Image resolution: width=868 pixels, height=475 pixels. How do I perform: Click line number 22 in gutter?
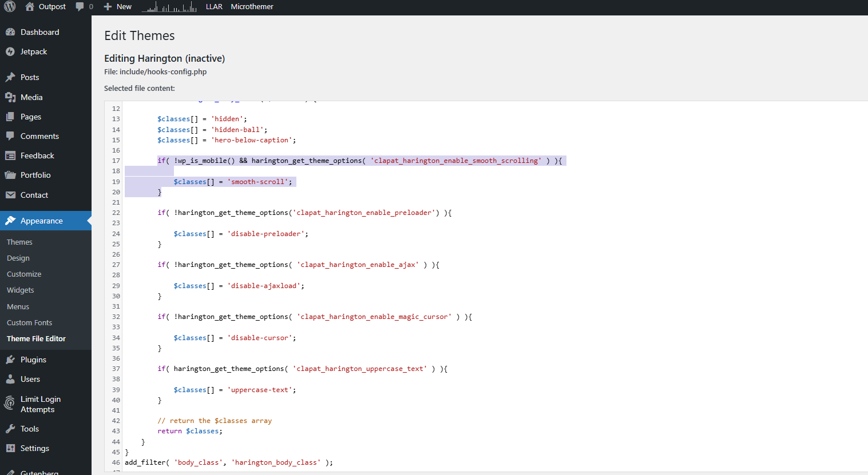coord(116,213)
